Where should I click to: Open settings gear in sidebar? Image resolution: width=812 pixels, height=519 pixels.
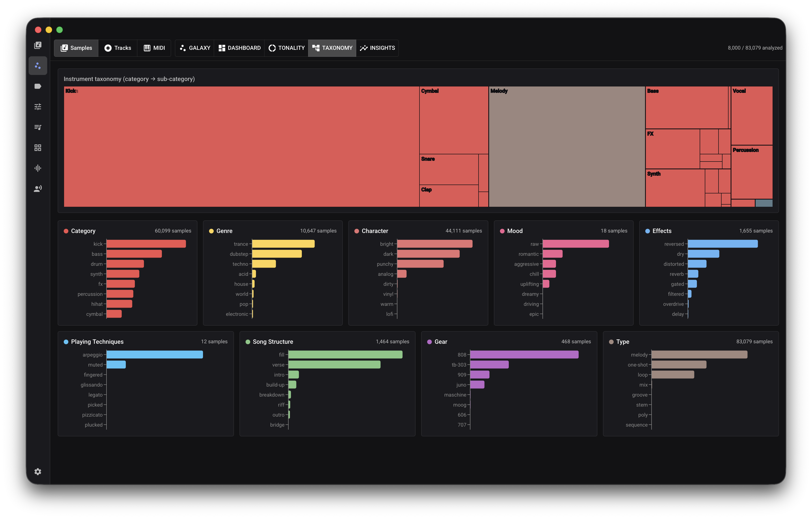(38, 472)
